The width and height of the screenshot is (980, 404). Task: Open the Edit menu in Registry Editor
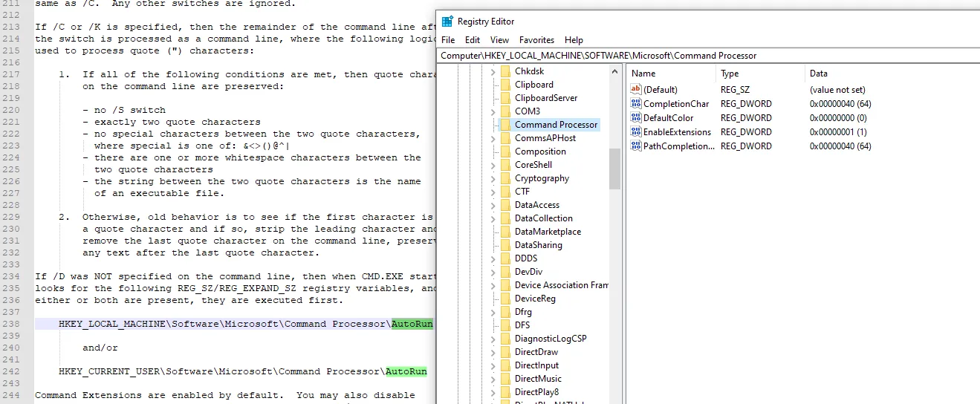pos(473,40)
